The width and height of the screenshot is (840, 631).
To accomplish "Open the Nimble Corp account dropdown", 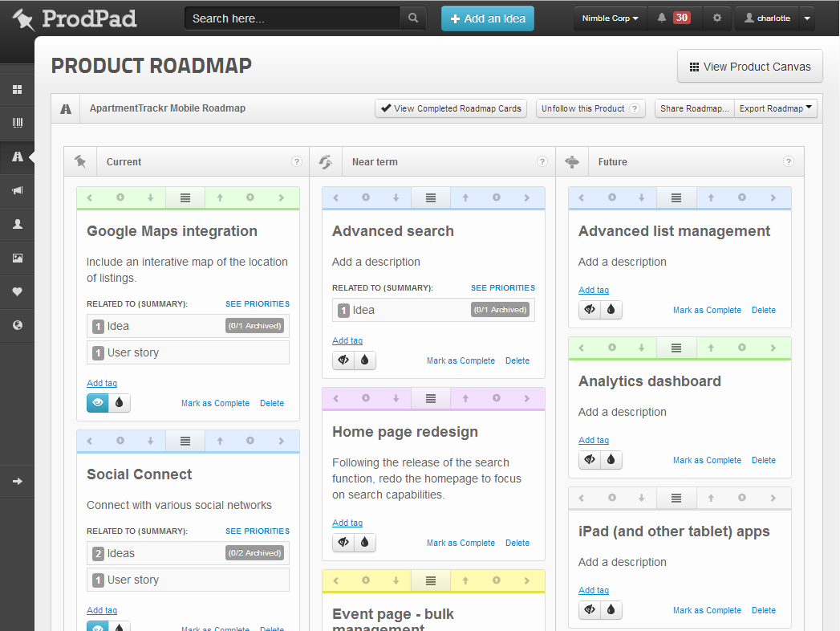I will point(610,18).
